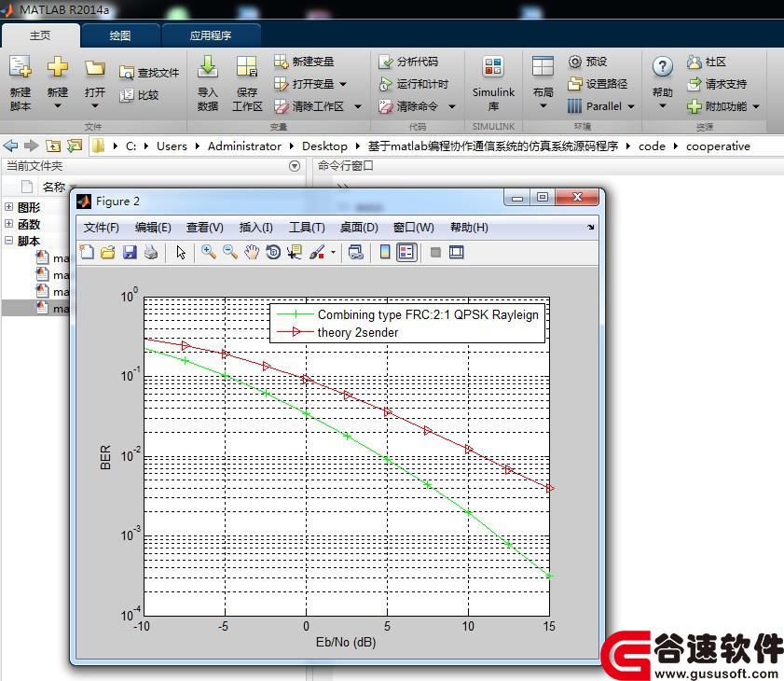Collapse the 脚本 folder tree node
Viewport: 784px width, 681px height.
pyautogui.click(x=9, y=240)
